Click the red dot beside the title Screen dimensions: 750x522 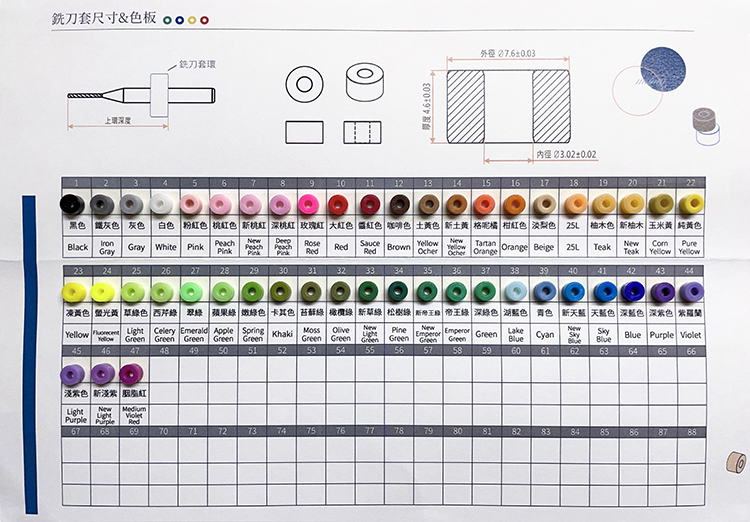coord(205,19)
